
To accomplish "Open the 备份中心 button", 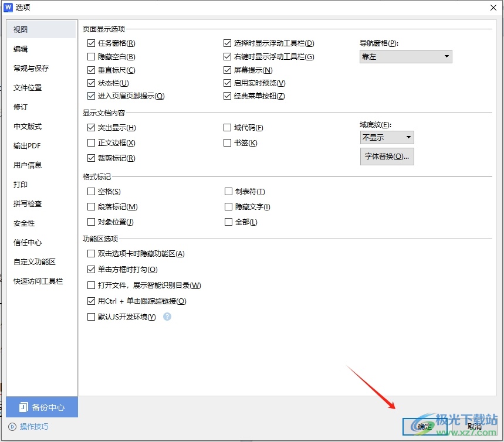I will [42, 407].
